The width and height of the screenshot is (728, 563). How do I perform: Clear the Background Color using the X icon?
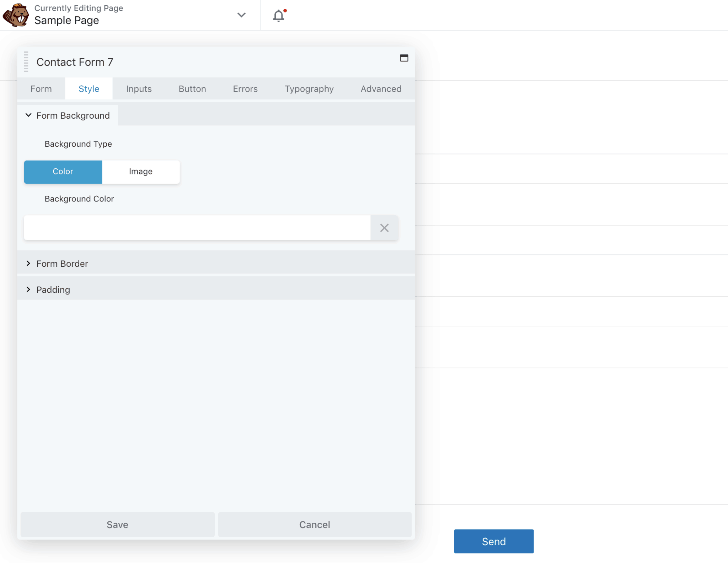click(384, 228)
